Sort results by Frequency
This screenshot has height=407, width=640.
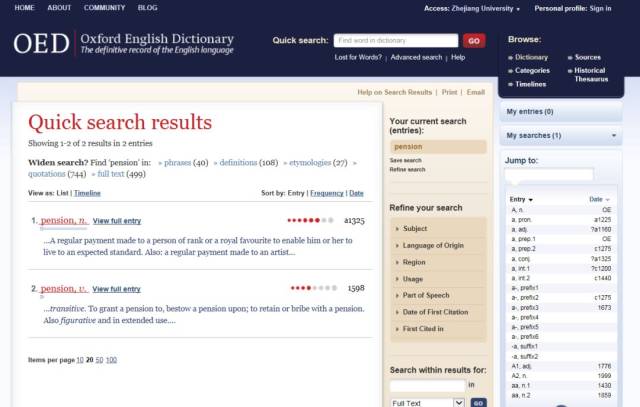pyautogui.click(x=327, y=193)
